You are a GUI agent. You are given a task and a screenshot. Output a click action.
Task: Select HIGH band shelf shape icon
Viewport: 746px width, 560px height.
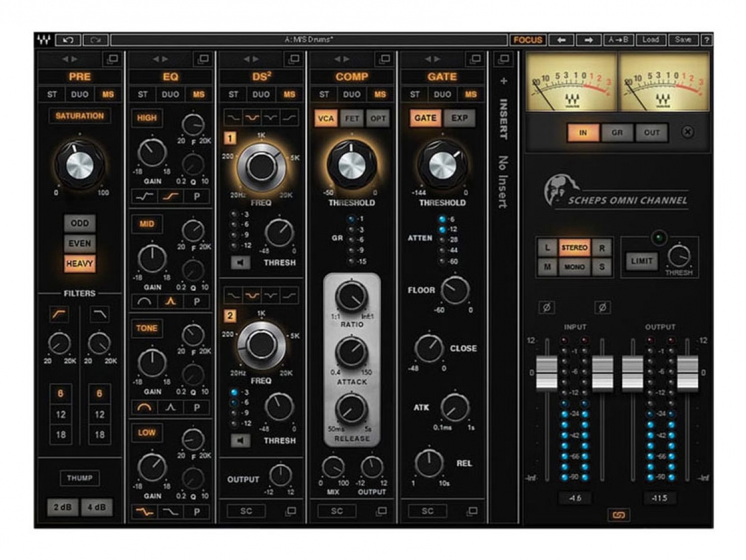point(170,196)
